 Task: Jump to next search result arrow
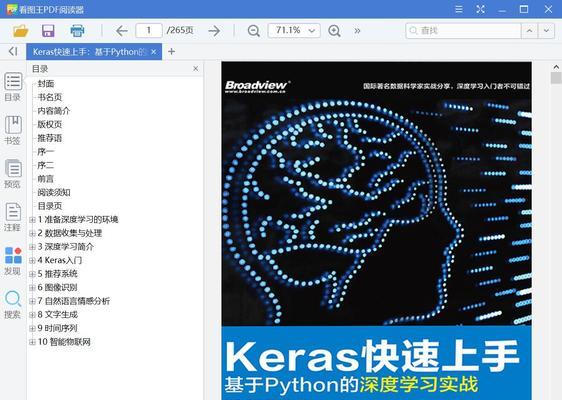(x=546, y=31)
